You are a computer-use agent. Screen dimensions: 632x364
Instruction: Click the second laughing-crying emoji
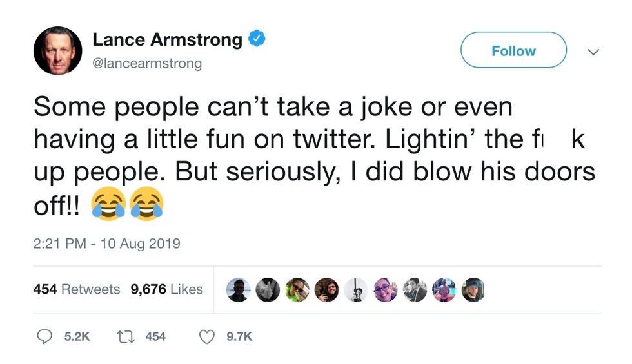click(x=146, y=206)
